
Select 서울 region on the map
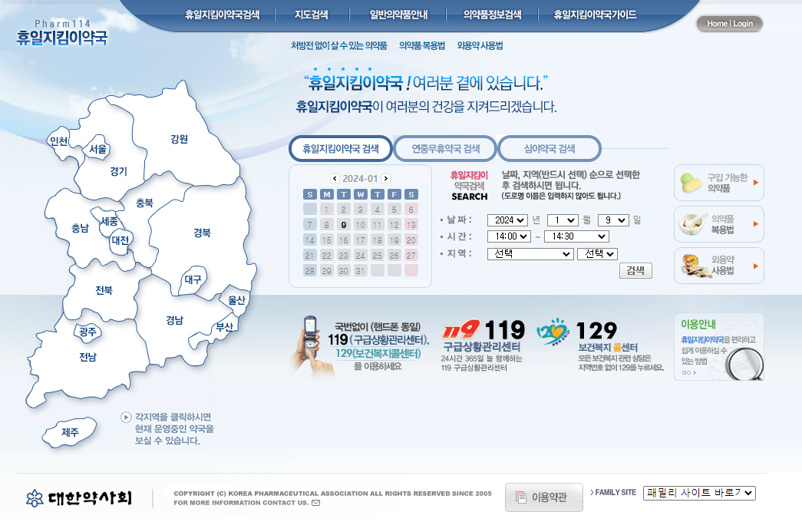coord(97,149)
